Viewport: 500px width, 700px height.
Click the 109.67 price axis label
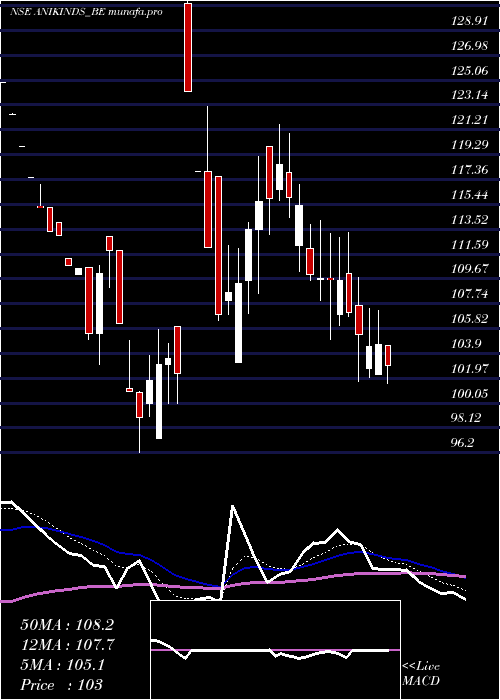coord(468,269)
